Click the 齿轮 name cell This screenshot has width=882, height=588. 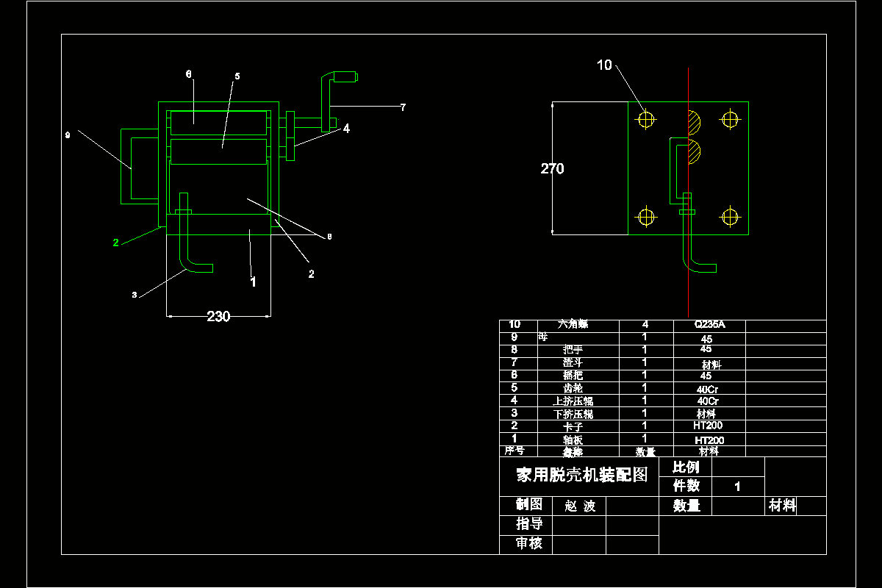(573, 388)
